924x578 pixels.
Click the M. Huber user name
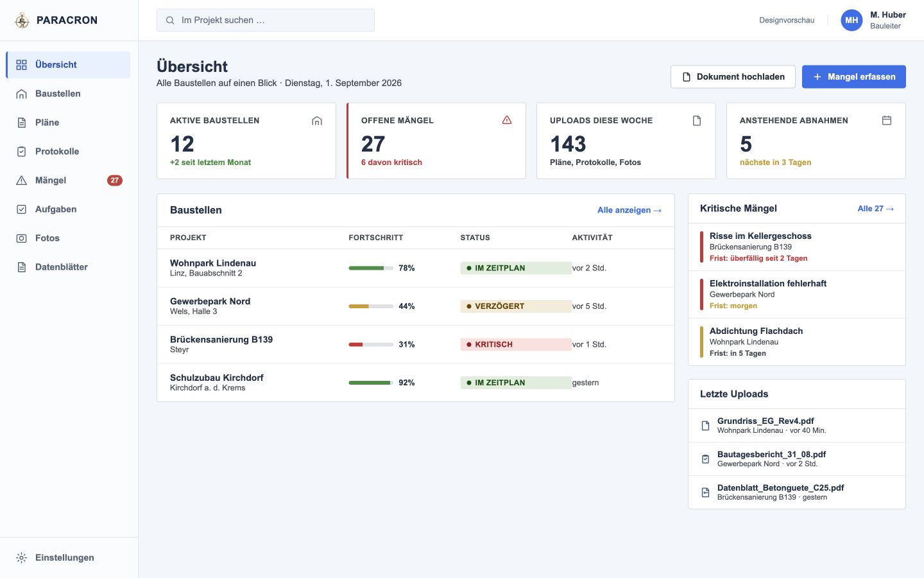click(x=888, y=15)
